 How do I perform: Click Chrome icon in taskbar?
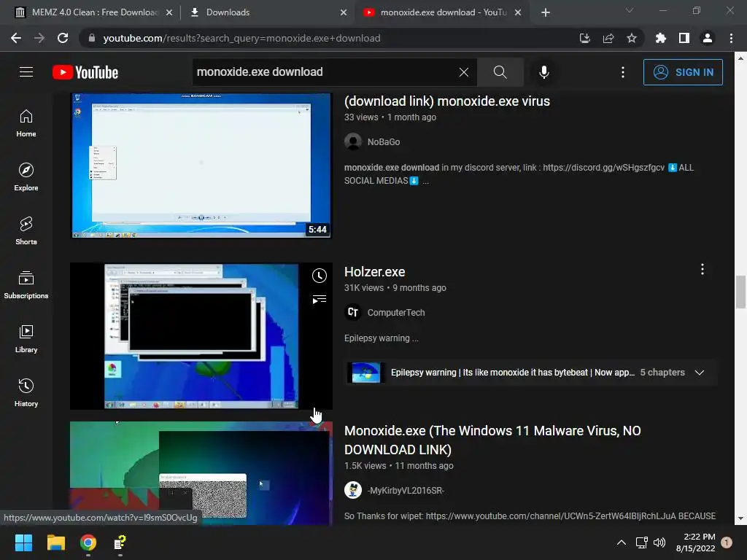coord(88,542)
